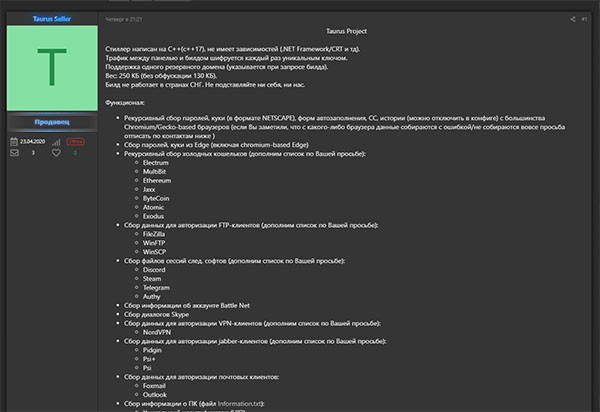The width and height of the screenshot is (600, 412).
Task: Open the Taurus Seller profile link
Action: point(49,18)
